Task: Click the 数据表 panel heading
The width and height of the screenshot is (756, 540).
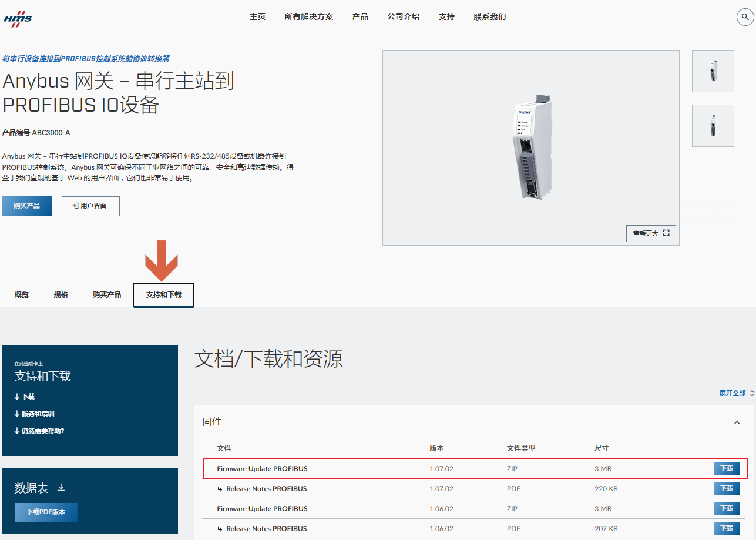Action: coord(31,488)
